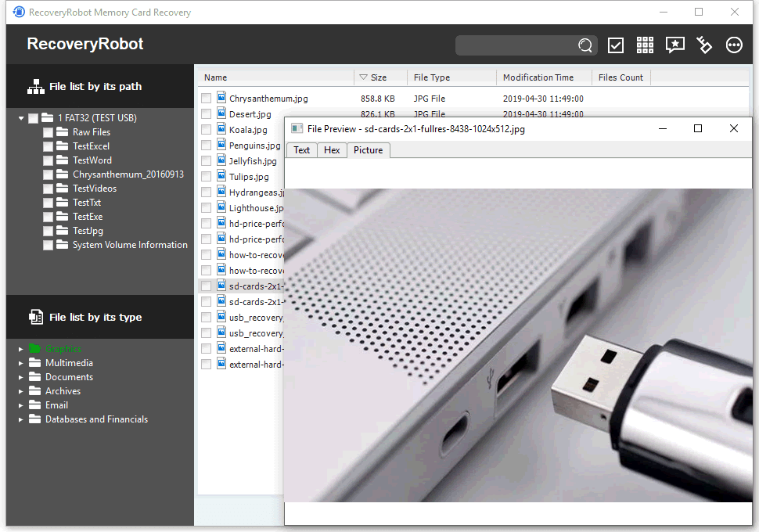759x532 pixels.
Task: Click the Files Count column header
Action: pos(621,77)
